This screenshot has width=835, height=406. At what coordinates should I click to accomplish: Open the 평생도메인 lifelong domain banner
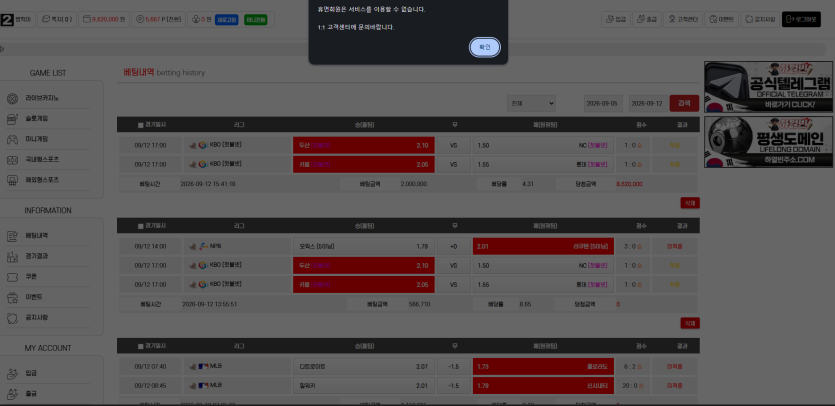coord(768,142)
